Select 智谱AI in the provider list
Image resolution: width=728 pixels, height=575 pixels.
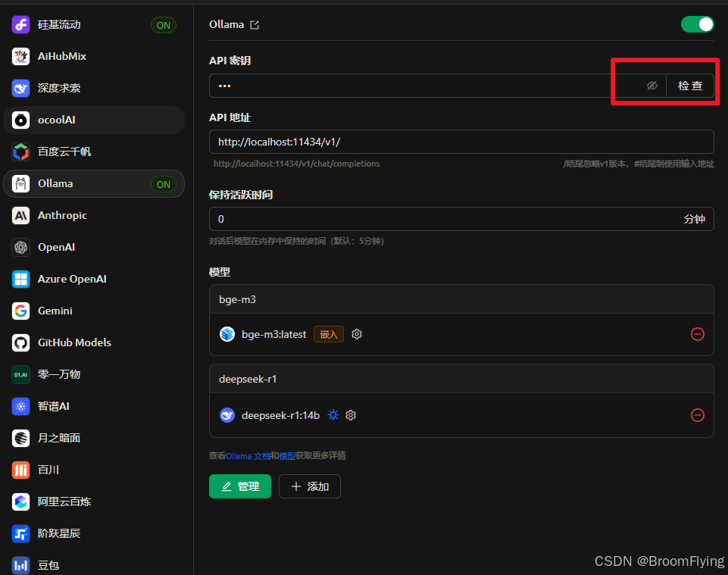coord(94,406)
